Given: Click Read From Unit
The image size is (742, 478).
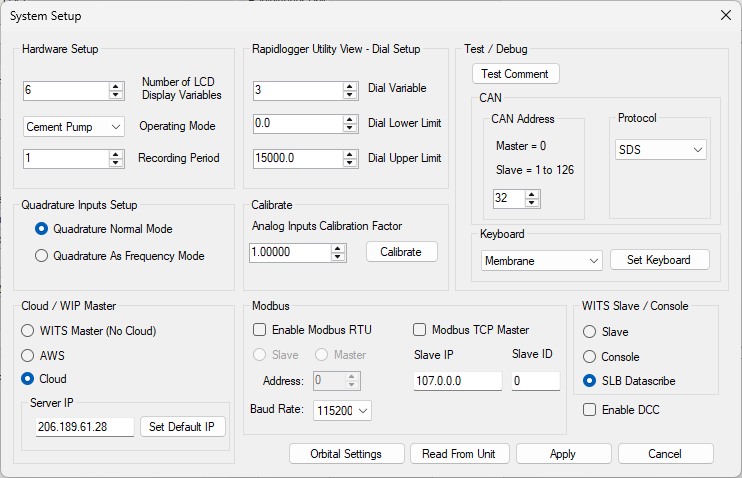Looking at the screenshot, I should tap(459, 454).
